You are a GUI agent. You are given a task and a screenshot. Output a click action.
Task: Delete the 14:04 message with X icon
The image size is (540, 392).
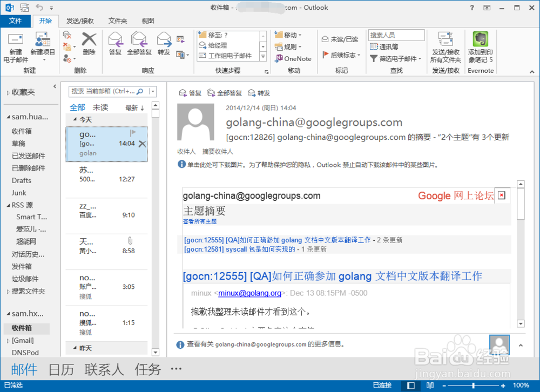tap(142, 144)
